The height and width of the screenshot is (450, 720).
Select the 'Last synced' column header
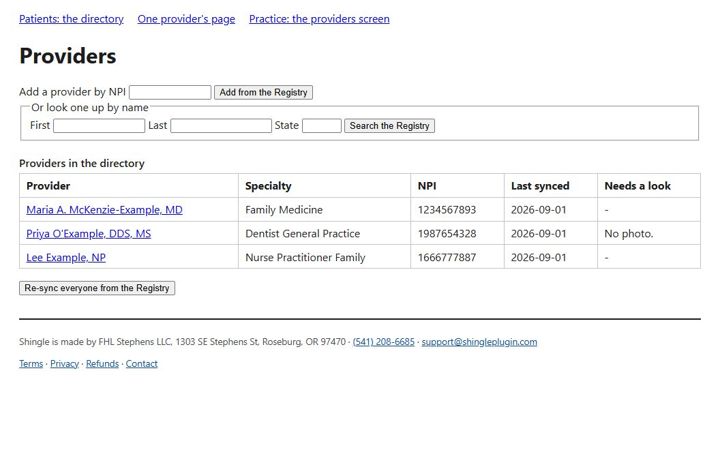tap(551, 186)
